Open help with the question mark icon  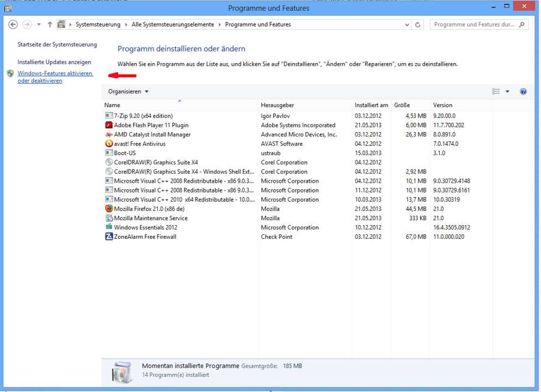tap(523, 91)
